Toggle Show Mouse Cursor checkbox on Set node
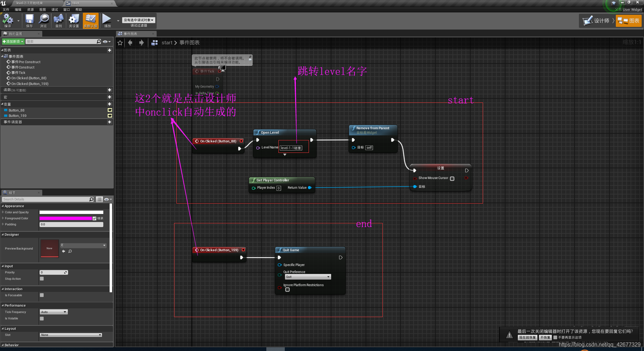Screen dimensions: 644x351 (452, 178)
